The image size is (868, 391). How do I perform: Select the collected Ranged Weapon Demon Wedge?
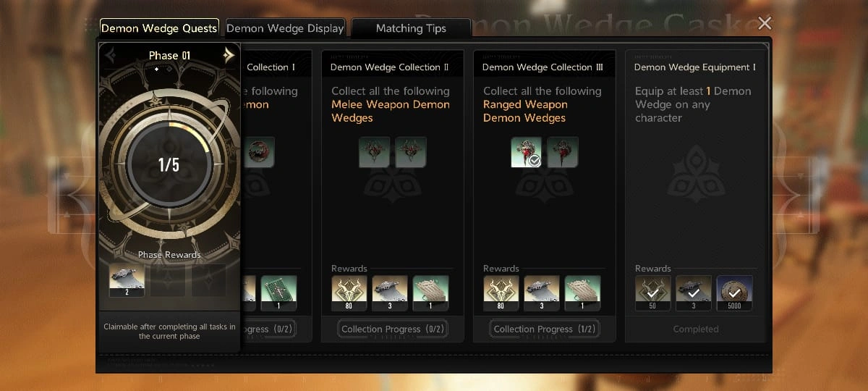point(526,152)
